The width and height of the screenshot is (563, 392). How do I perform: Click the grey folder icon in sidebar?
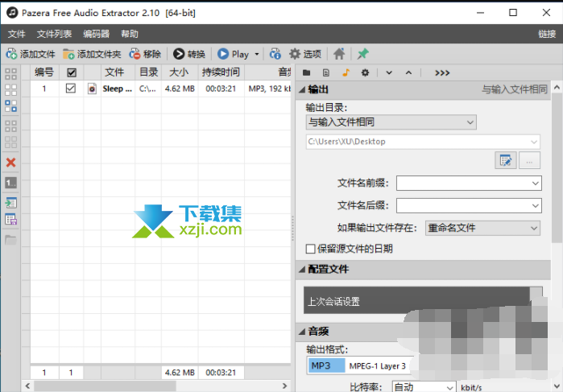tap(10, 240)
